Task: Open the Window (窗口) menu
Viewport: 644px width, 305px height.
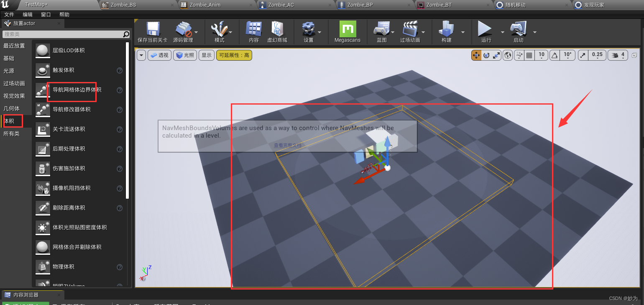Action: point(46,15)
